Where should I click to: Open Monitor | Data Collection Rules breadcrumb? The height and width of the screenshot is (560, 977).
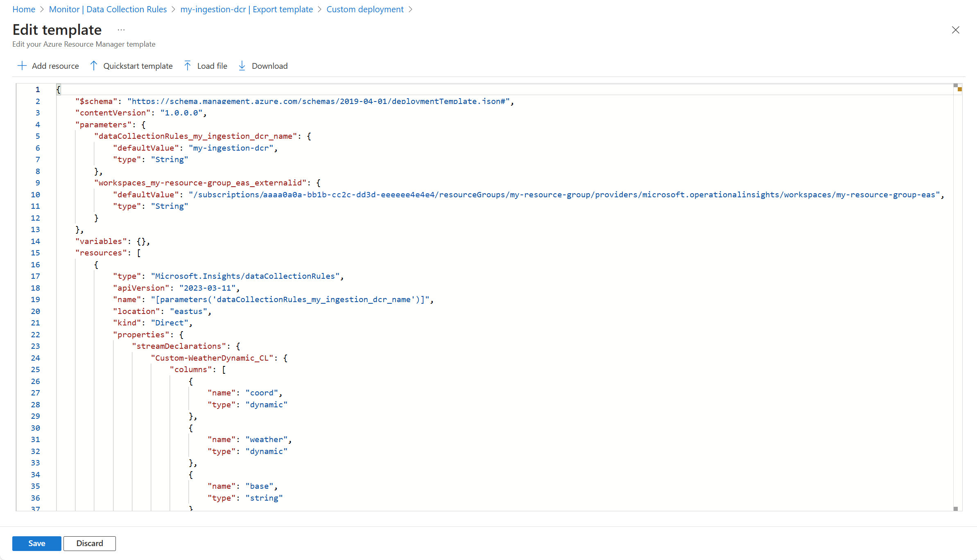tap(107, 9)
